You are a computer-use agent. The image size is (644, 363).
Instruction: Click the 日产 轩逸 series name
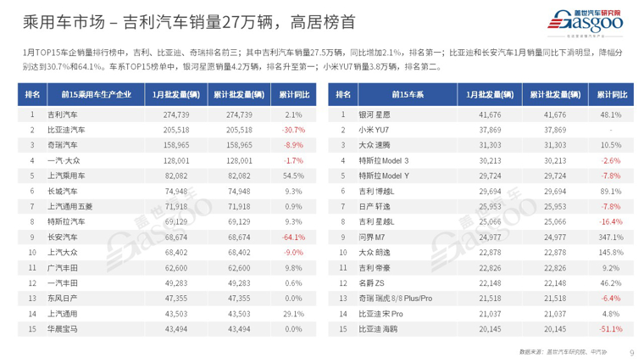pos(375,206)
